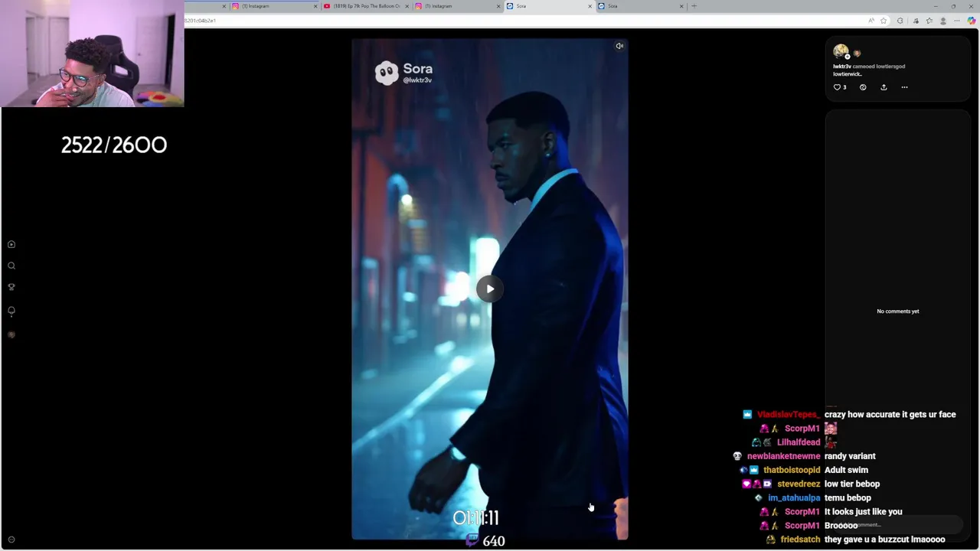Screen dimensions: 980x551
Task: Click the 'No comments yet' text
Action: [x=898, y=311]
